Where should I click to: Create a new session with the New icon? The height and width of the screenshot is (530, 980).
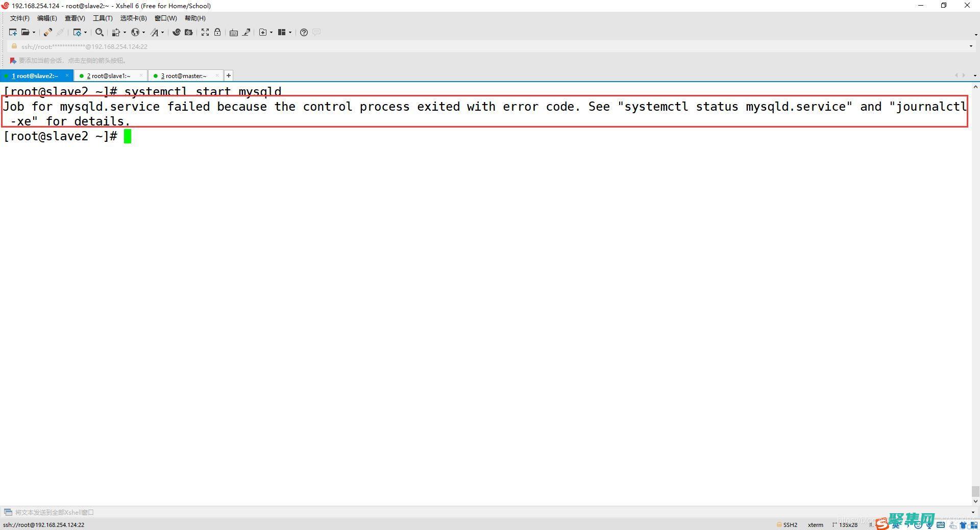(12, 32)
